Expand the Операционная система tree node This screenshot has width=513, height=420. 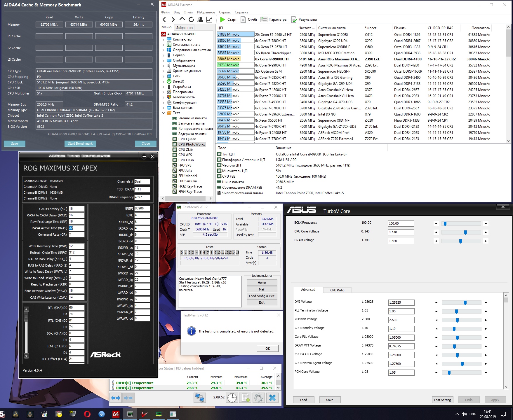(x=164, y=50)
